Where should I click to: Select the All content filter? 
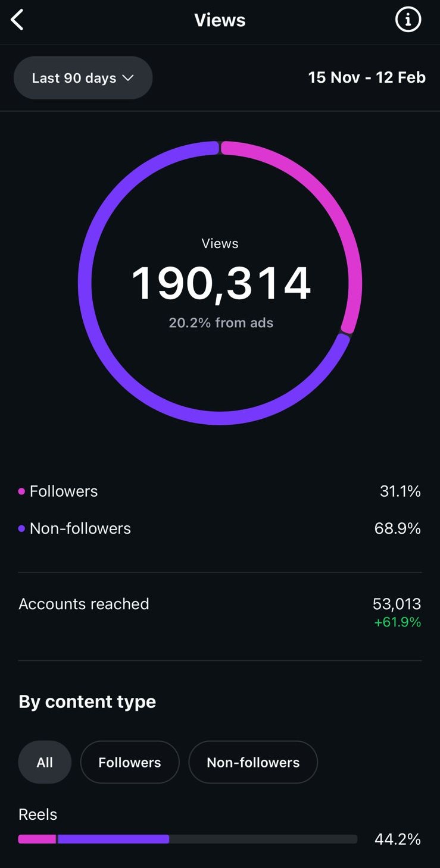tap(45, 762)
